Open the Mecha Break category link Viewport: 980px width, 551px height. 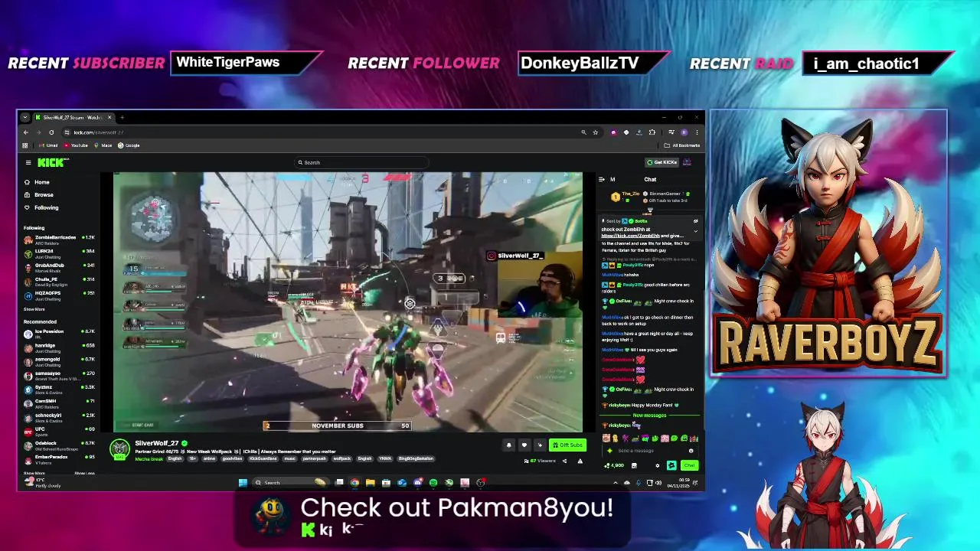pyautogui.click(x=149, y=458)
